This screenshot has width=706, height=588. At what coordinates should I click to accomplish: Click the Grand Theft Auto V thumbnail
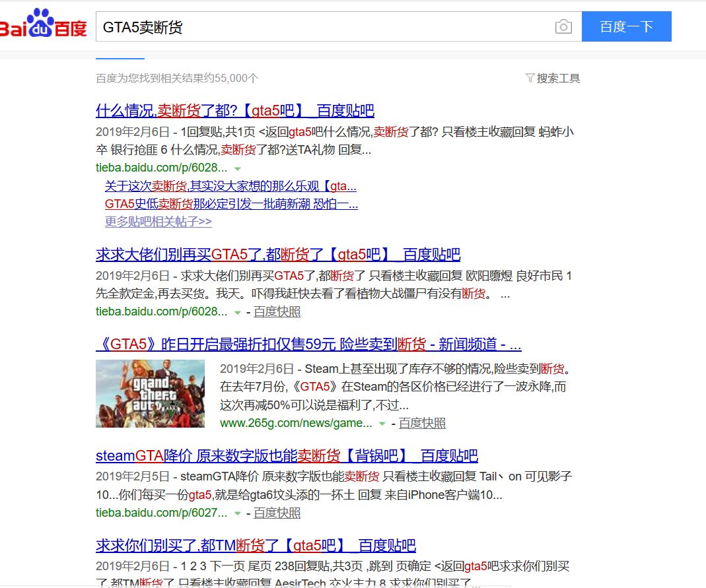150,393
